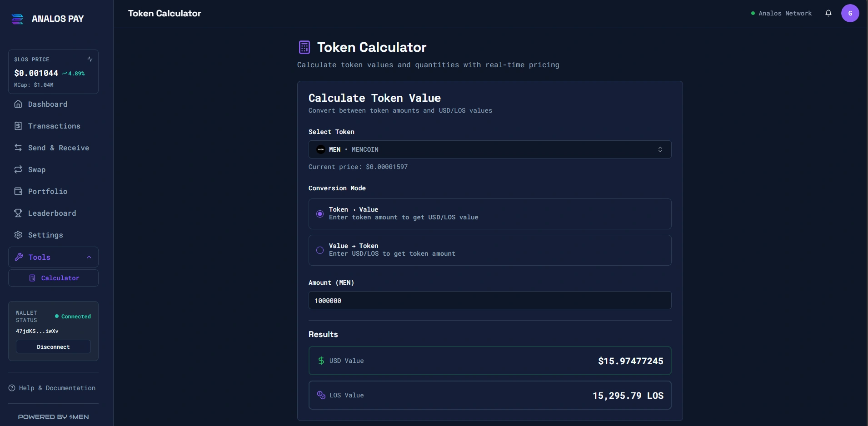Navigate to Send & Receive
Screen dimensions: 868x426
(58, 148)
